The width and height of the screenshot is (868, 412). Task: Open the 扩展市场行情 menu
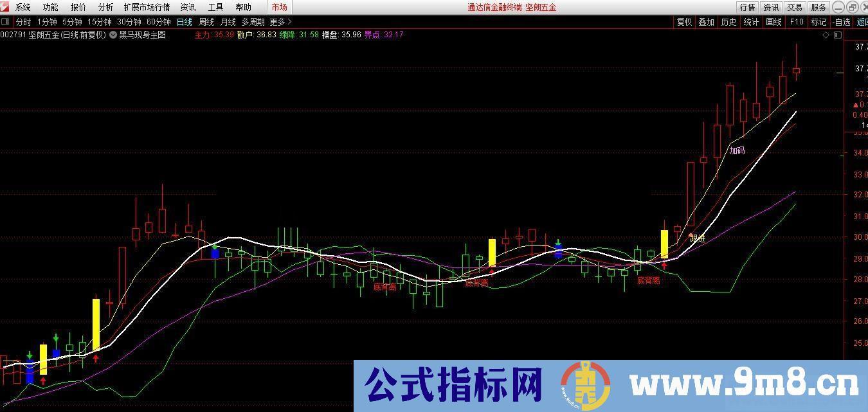(x=147, y=7)
